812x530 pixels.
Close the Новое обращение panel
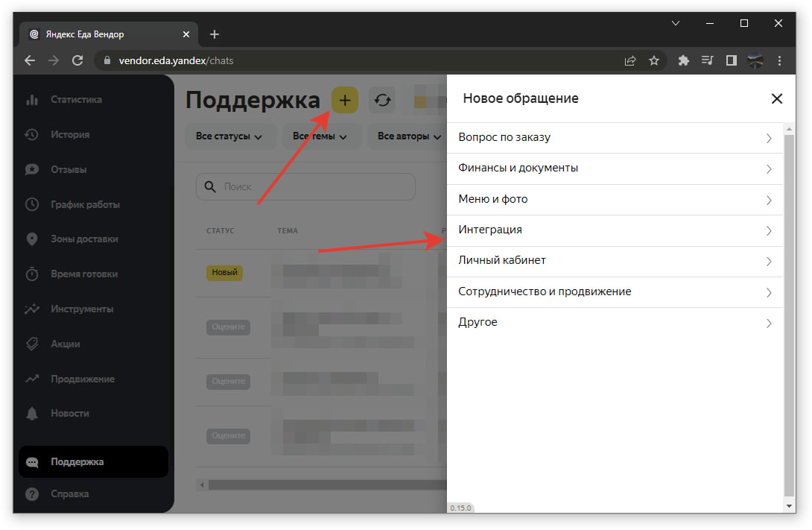coord(776,98)
